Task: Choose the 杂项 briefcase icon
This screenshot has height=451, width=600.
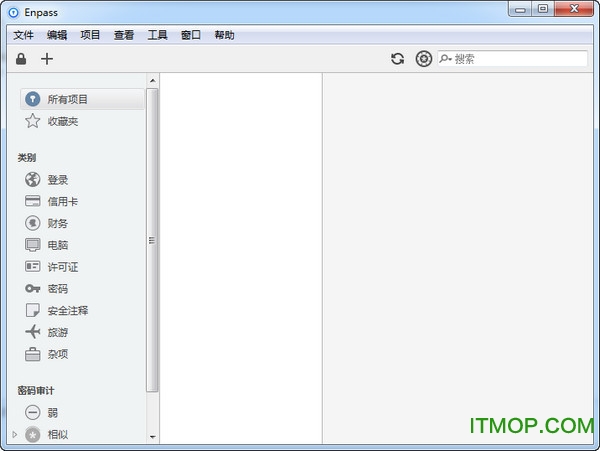Action: point(33,354)
